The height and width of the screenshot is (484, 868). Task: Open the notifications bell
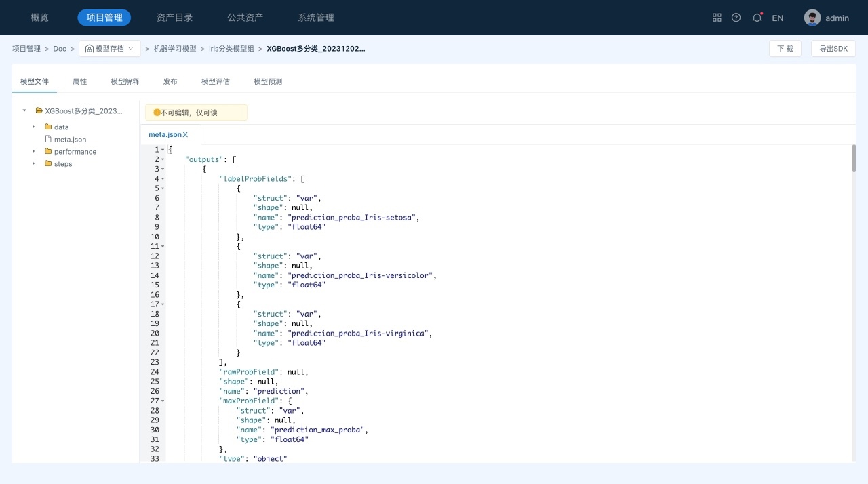click(x=757, y=18)
